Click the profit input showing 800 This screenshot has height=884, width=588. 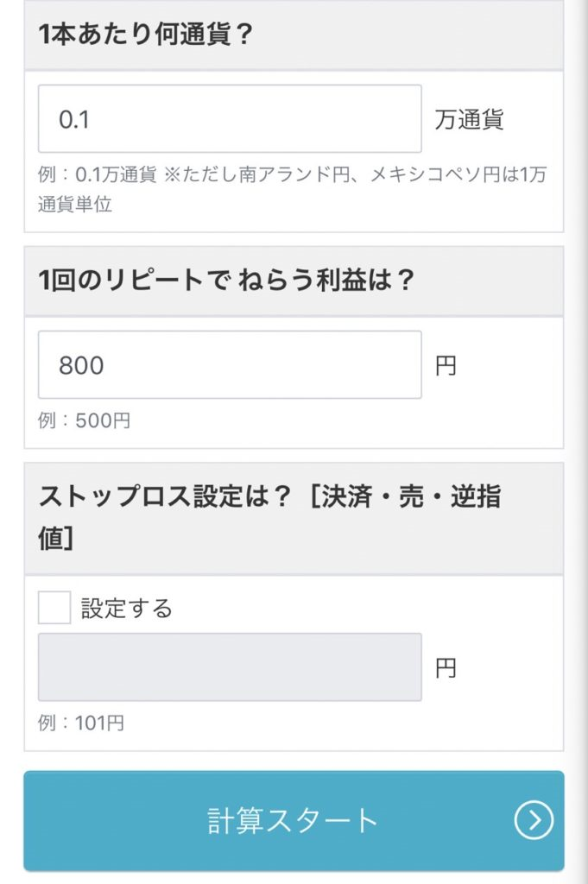click(x=230, y=365)
